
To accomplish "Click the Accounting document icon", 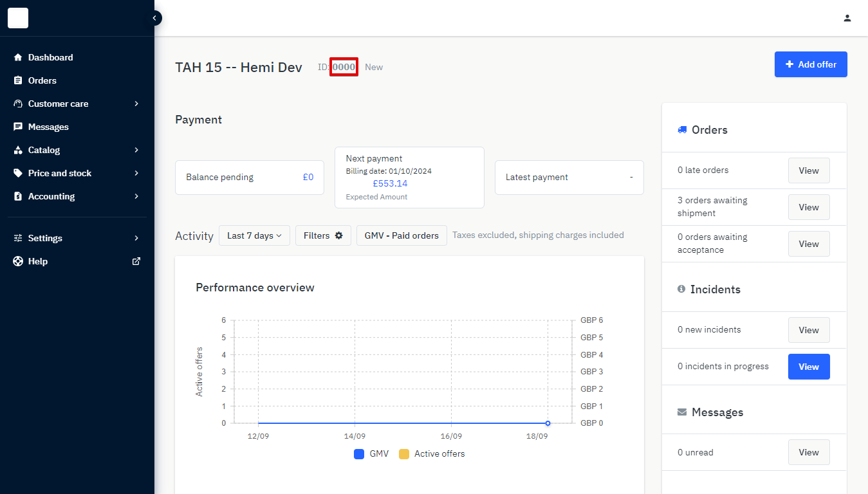I will click(x=18, y=196).
